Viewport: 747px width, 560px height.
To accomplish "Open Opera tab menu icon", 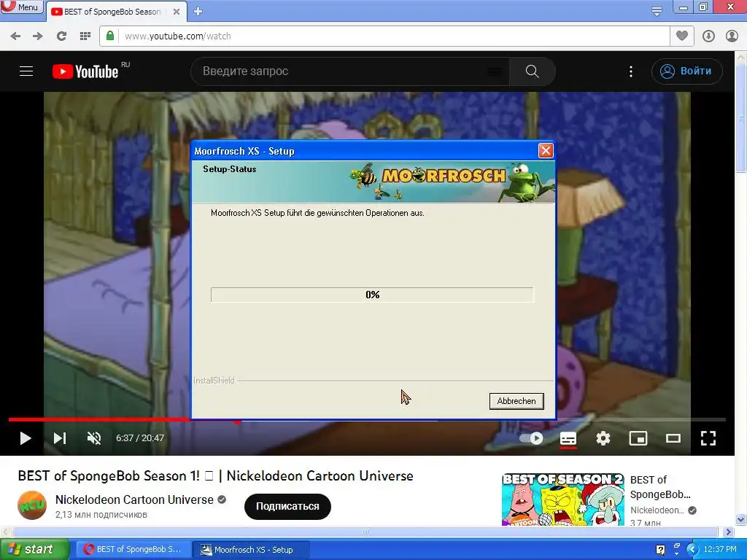I will [x=657, y=12].
